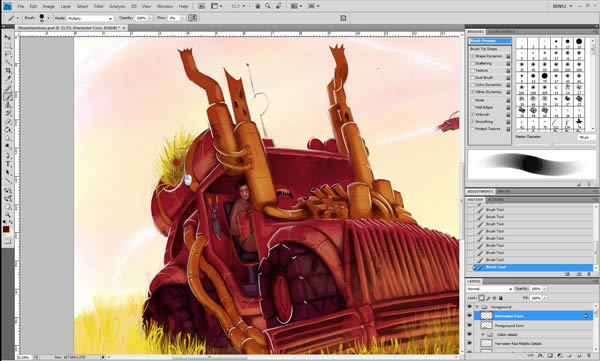Select the Lasso tool
600x361 pixels.
7,54
